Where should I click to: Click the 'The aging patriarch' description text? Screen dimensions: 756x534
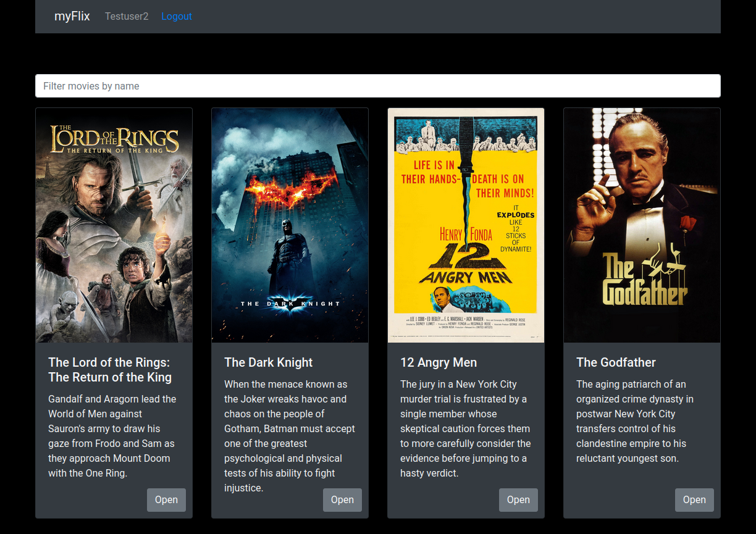click(636, 421)
